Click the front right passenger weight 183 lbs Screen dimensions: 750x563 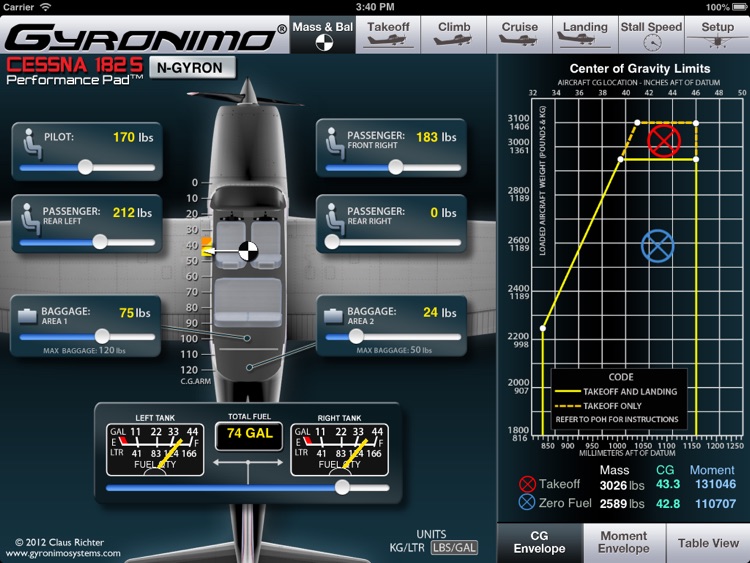(x=436, y=137)
